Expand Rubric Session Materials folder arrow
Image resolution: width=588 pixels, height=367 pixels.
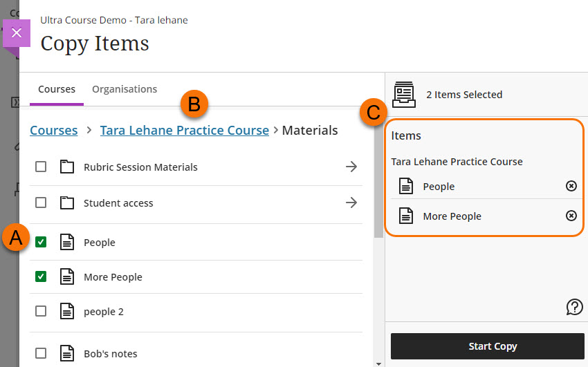tap(351, 167)
